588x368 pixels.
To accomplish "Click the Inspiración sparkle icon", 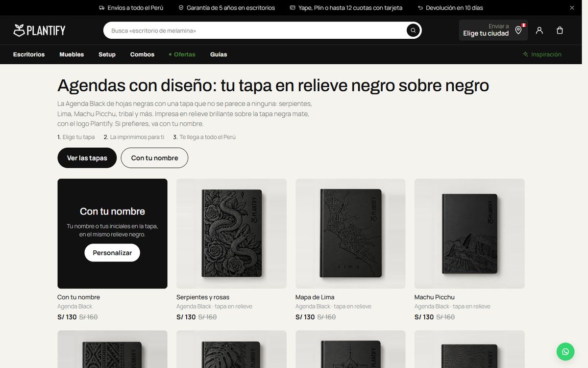I will coord(525,54).
